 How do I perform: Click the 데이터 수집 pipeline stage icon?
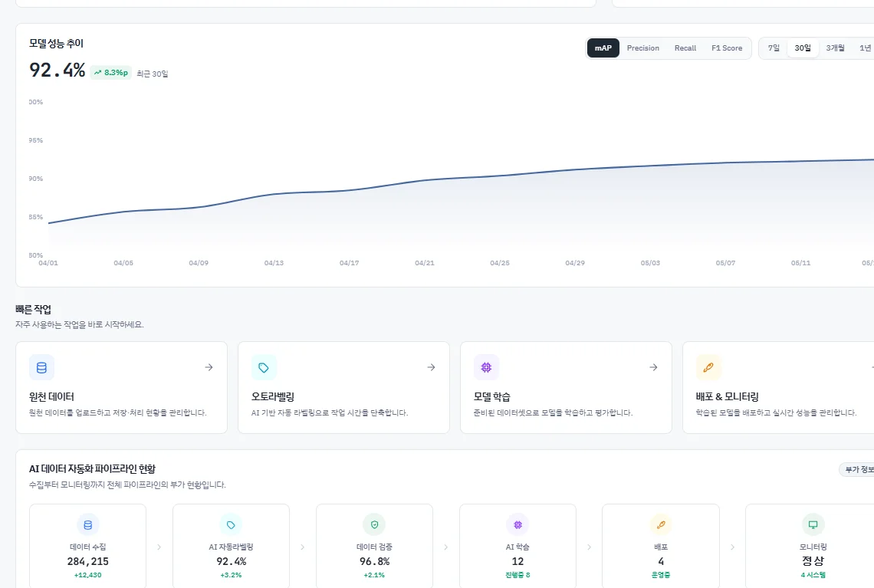[x=88, y=525]
